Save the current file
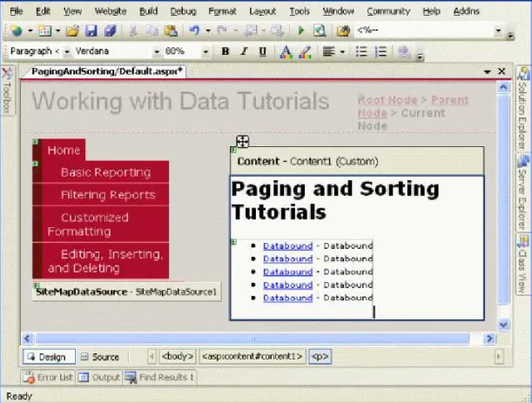Viewport: 532px width, 403px height. tap(91, 30)
